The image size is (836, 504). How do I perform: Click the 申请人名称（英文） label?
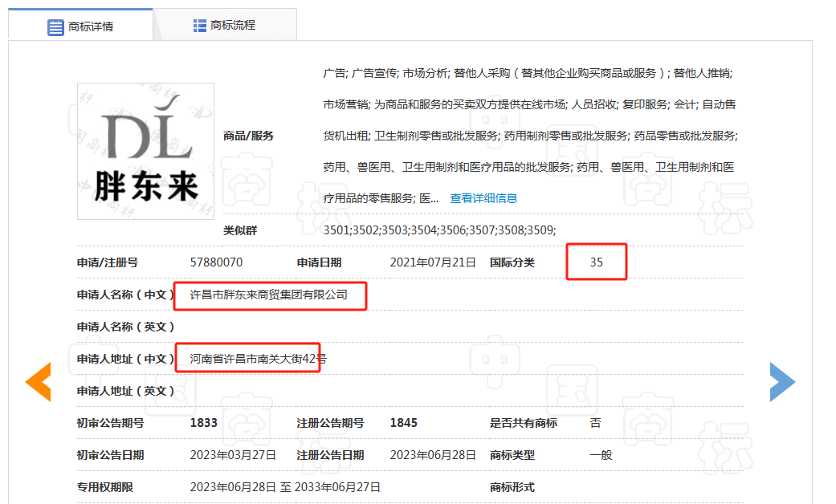tap(125, 327)
